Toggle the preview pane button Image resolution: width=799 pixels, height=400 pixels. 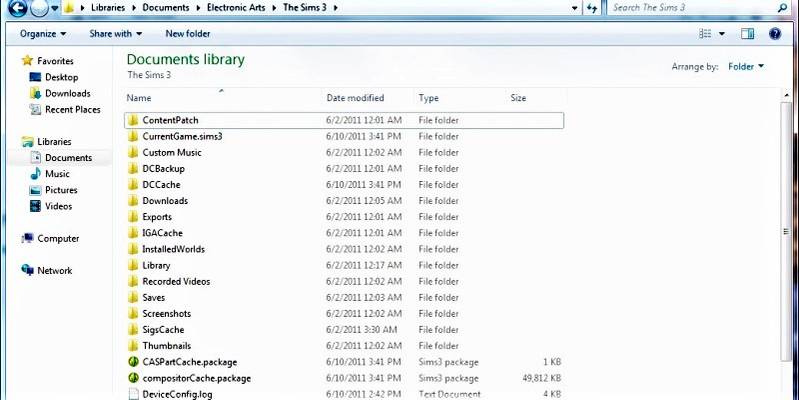click(x=748, y=34)
